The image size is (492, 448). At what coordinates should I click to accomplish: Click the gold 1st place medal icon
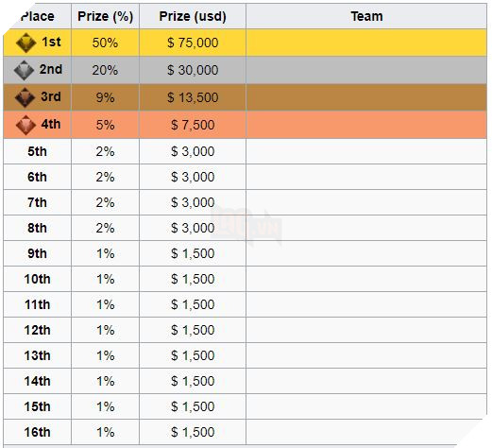[x=25, y=43]
